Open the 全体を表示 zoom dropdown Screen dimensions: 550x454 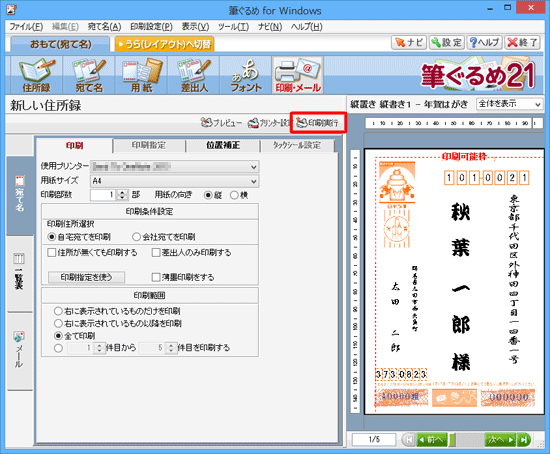coord(509,104)
